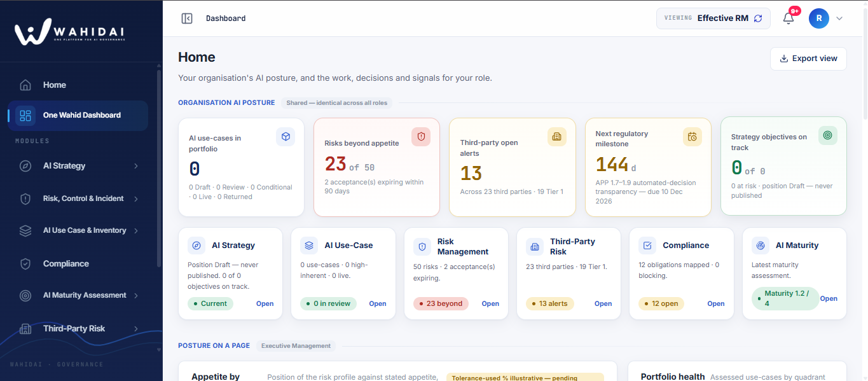The height and width of the screenshot is (381, 868).
Task: Click the sidebar vertical scrollbar
Action: [159, 169]
